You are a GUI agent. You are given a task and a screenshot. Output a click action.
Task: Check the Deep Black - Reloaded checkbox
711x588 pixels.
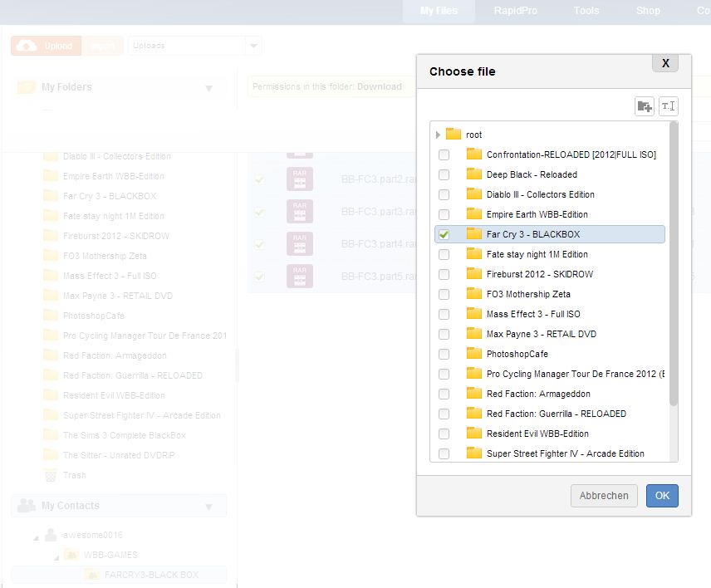point(444,175)
